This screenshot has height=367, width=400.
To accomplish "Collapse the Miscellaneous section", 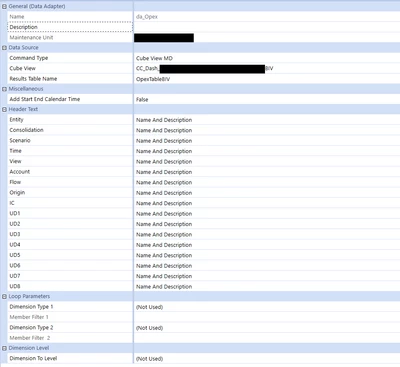I will [4, 89].
